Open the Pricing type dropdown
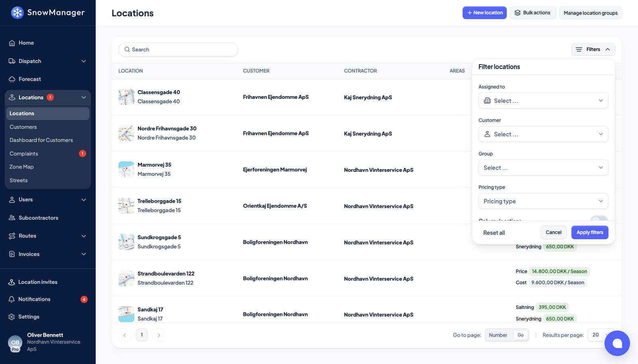The height and width of the screenshot is (364, 638). [x=543, y=201]
